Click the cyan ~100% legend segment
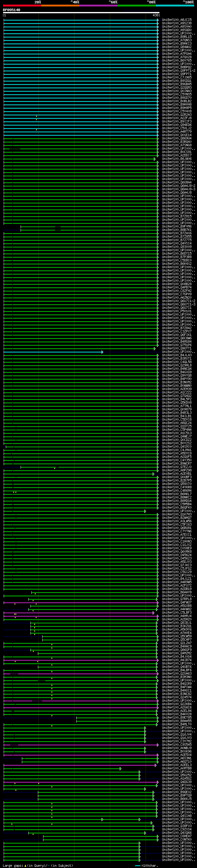This screenshot has height=868, width=197. (x=175, y=6)
